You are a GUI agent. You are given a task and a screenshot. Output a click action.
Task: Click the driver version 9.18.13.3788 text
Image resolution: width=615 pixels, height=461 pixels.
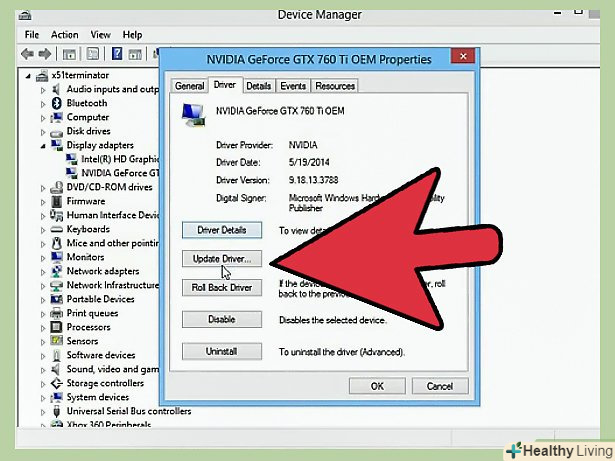pos(313,180)
